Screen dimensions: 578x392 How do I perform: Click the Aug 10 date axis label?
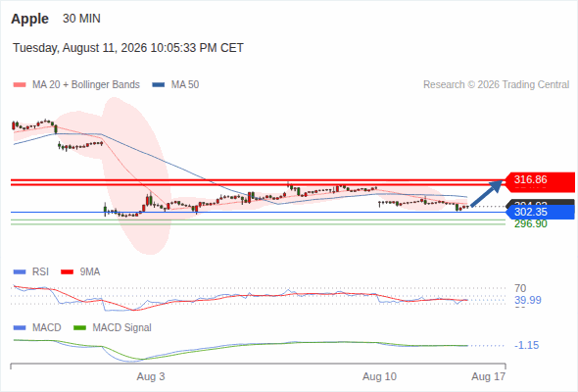pyautogui.click(x=379, y=376)
